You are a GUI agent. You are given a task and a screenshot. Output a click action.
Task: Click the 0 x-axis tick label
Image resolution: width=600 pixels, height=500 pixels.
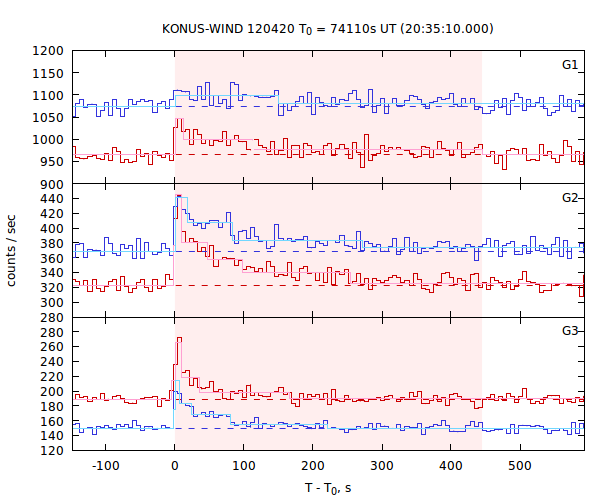pos(175,466)
